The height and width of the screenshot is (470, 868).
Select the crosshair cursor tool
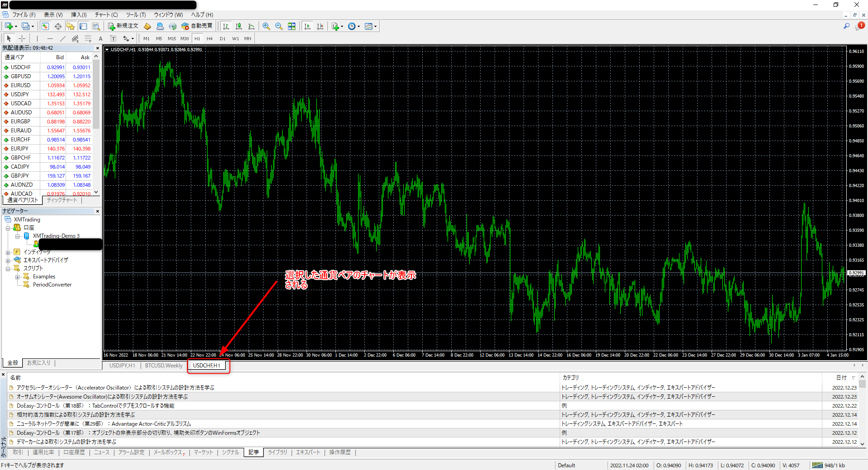click(22, 38)
